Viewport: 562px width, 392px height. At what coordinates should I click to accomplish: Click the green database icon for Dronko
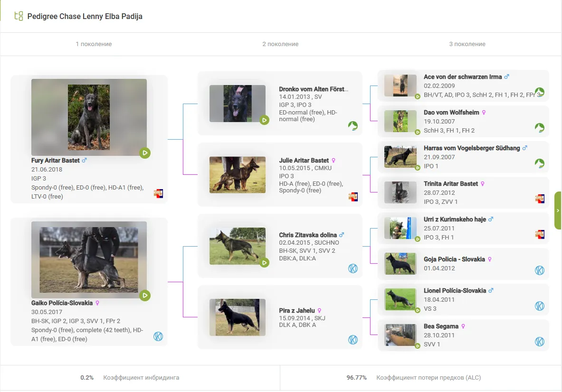coord(352,126)
